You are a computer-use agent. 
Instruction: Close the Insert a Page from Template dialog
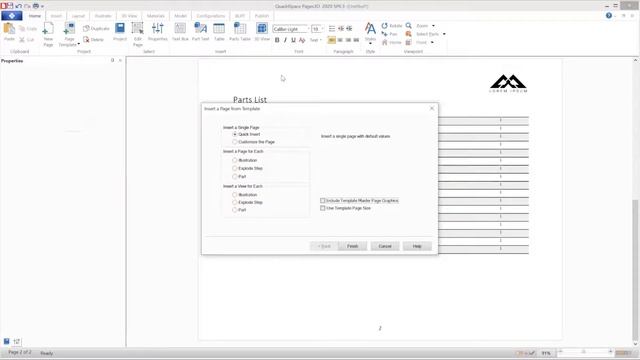click(432, 109)
